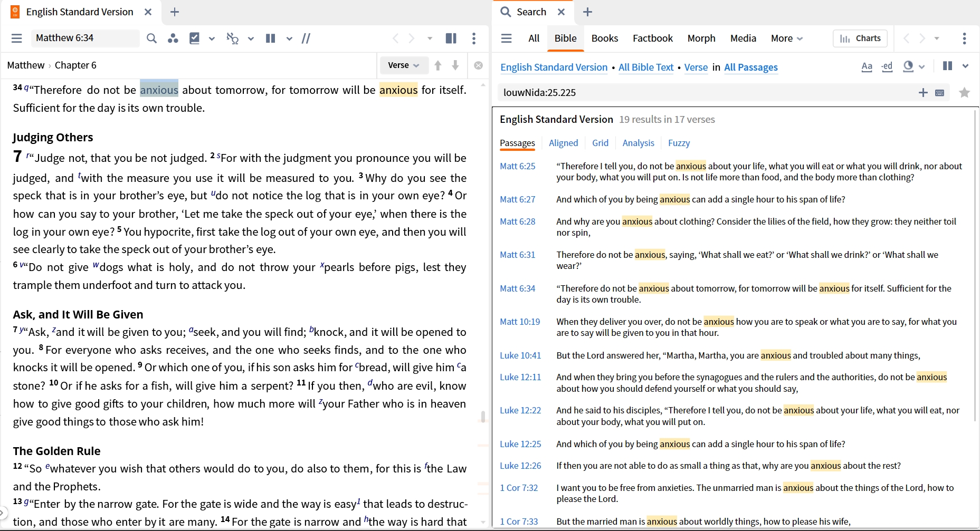Open the Verse navigation dropdown

pos(404,65)
